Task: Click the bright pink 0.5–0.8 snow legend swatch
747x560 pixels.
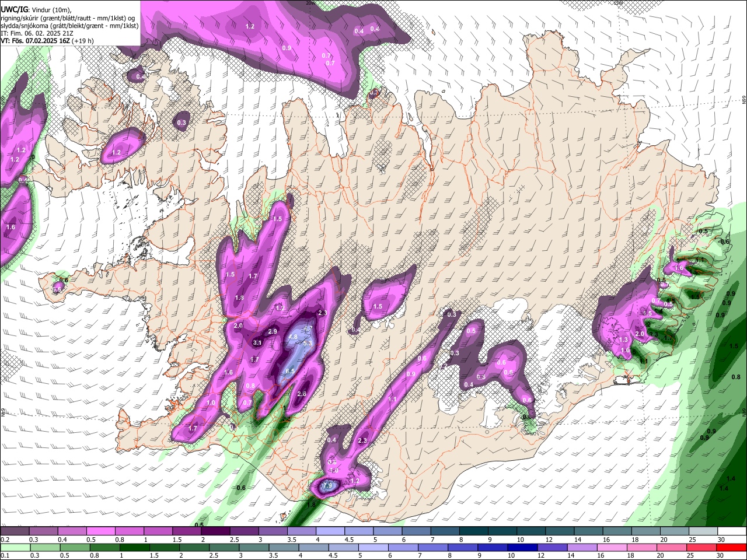Action: point(100,531)
